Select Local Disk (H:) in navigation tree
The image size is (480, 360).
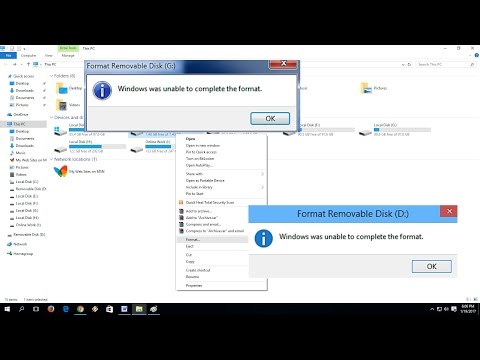[x=27, y=218]
